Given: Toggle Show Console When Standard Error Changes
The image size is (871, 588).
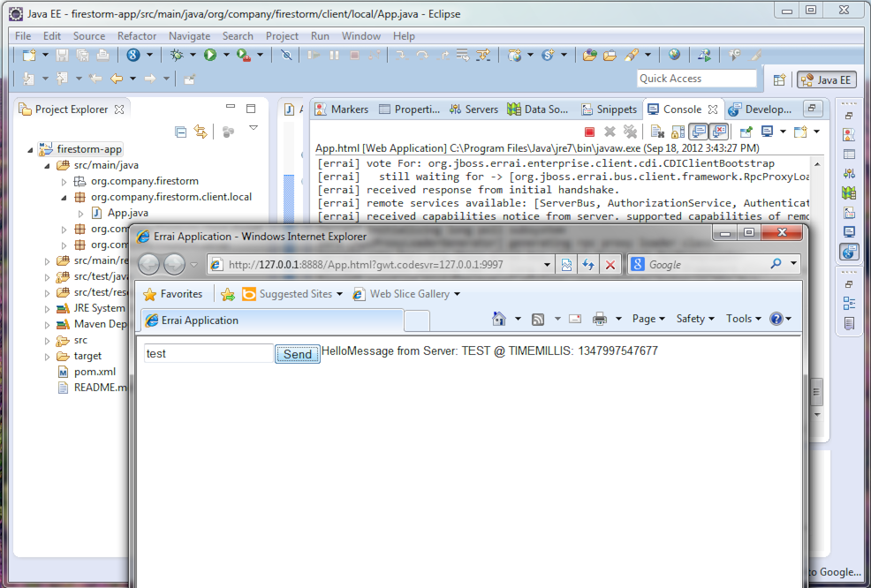Looking at the screenshot, I should 719,132.
